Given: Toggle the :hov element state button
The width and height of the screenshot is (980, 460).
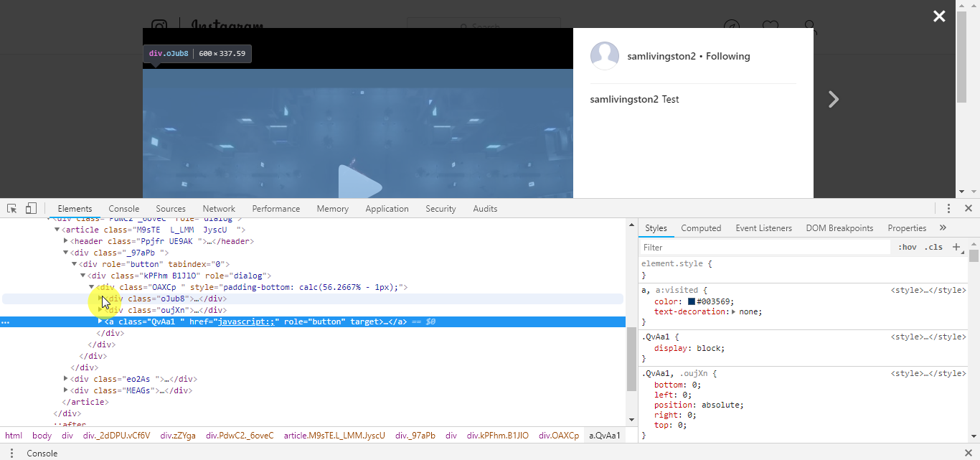Looking at the screenshot, I should pos(908,247).
